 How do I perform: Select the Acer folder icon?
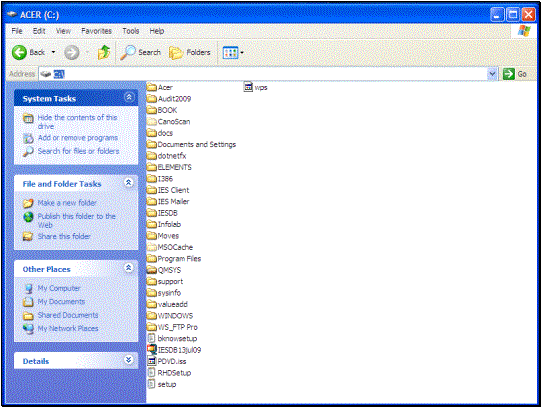(152, 87)
